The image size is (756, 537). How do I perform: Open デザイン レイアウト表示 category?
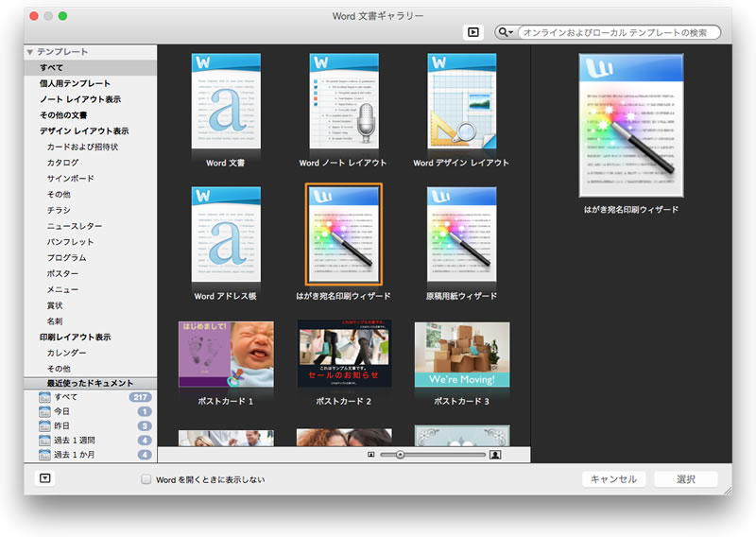click(x=84, y=131)
